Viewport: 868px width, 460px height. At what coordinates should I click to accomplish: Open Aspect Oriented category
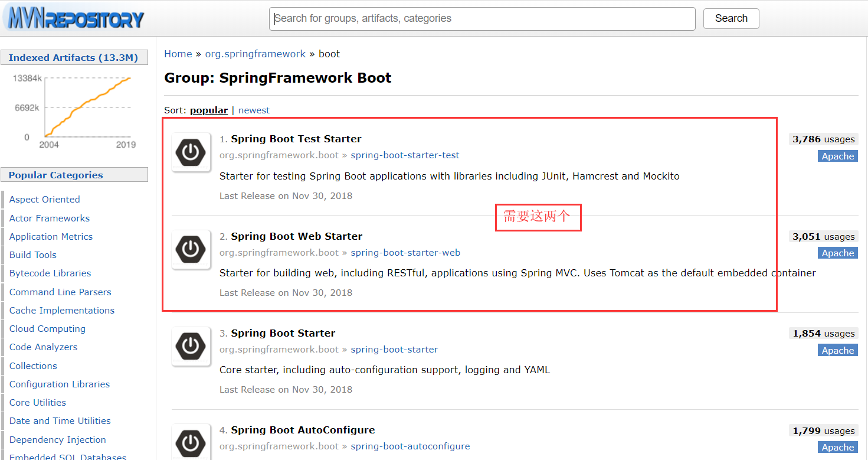[44, 200]
